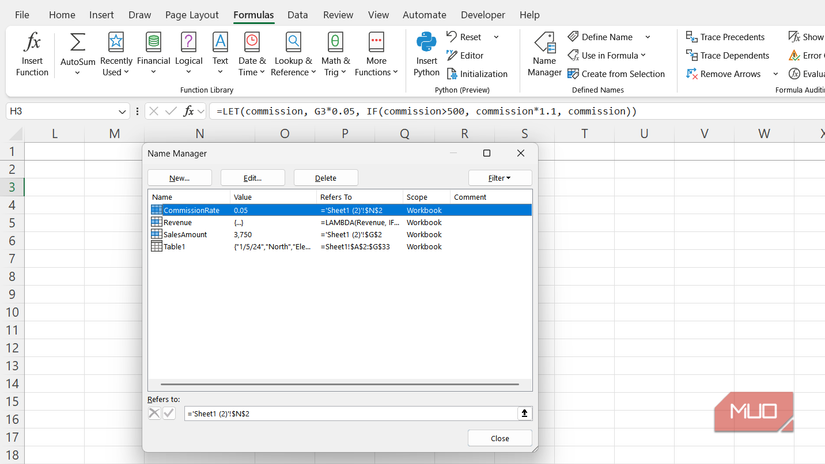
Task: Expand the AutoSum dropdown arrow
Action: point(77,73)
